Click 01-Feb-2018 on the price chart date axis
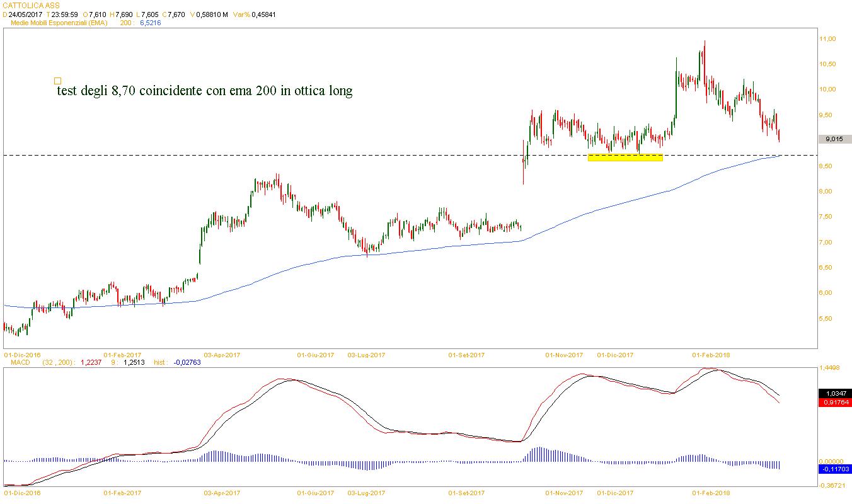 [710, 355]
